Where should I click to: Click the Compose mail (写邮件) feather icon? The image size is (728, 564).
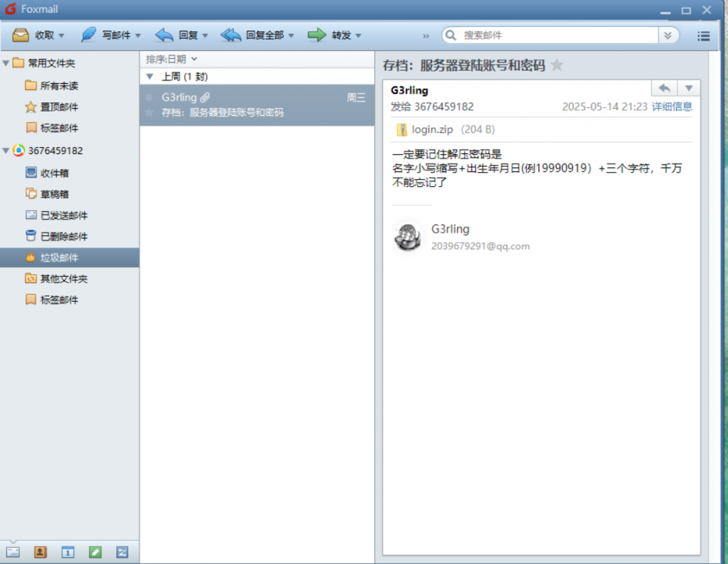coord(88,35)
